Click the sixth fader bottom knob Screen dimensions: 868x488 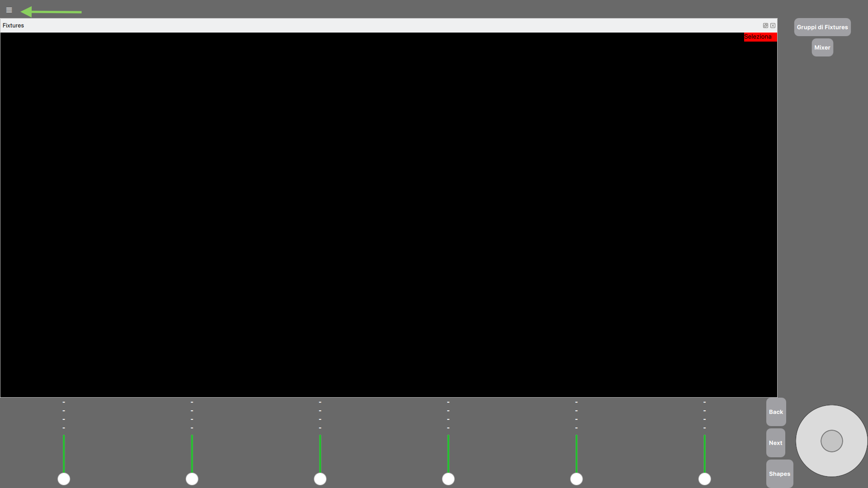(705, 479)
